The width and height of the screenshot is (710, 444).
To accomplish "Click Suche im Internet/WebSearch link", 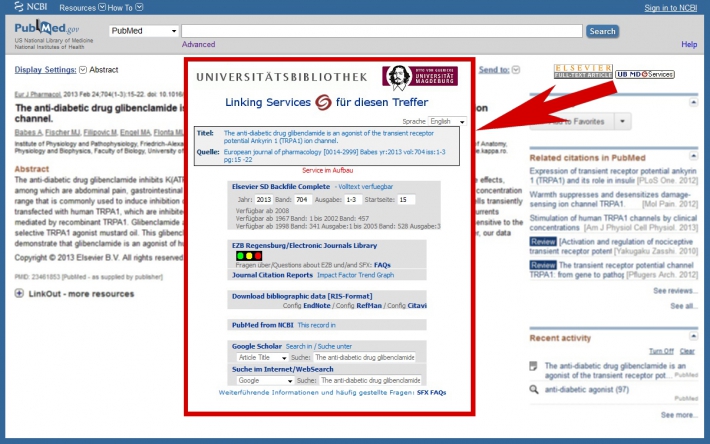I will 283,369.
